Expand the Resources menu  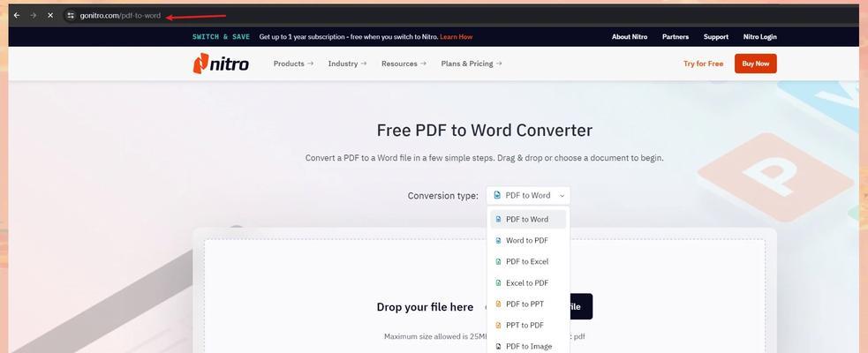[404, 64]
